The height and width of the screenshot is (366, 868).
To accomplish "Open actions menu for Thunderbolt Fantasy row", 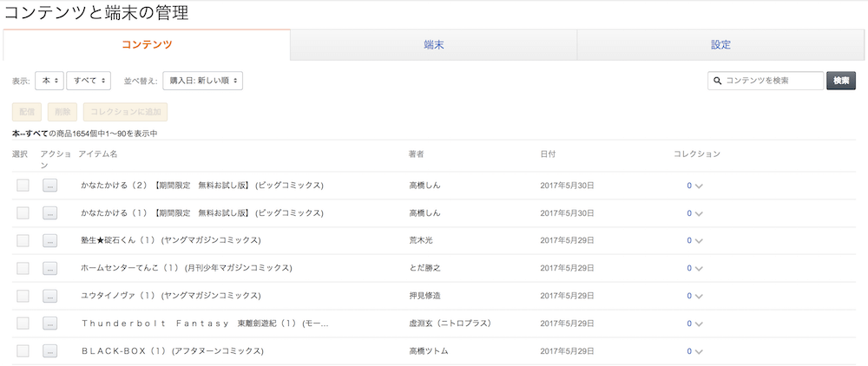I will 49,324.
